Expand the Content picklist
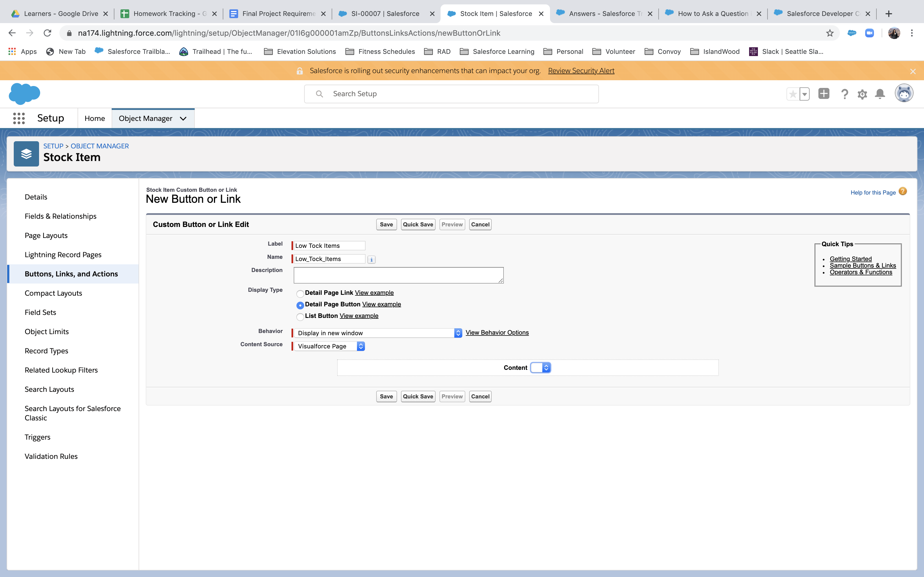The height and width of the screenshot is (577, 924). [540, 368]
